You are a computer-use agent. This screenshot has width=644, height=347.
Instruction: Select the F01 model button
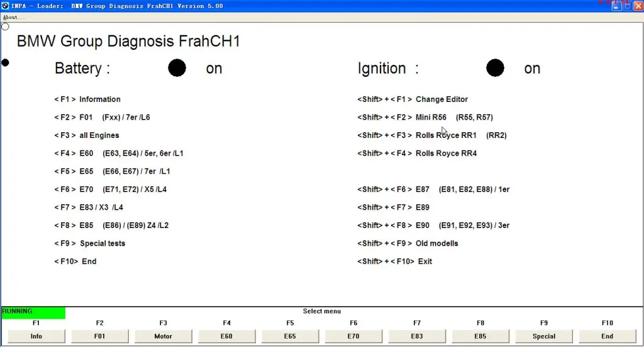[x=100, y=336]
